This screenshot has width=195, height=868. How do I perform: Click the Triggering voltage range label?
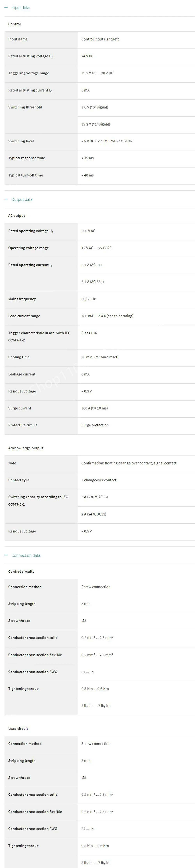click(29, 73)
